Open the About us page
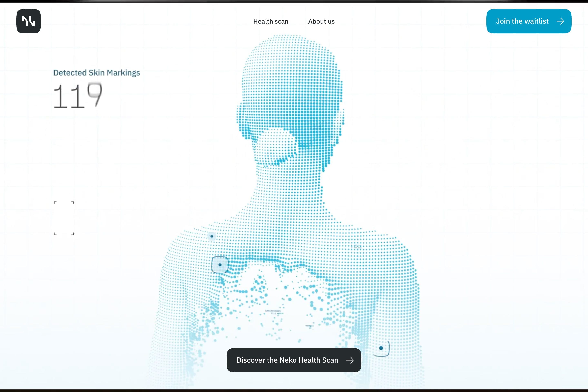The width and height of the screenshot is (588, 392). point(321,21)
